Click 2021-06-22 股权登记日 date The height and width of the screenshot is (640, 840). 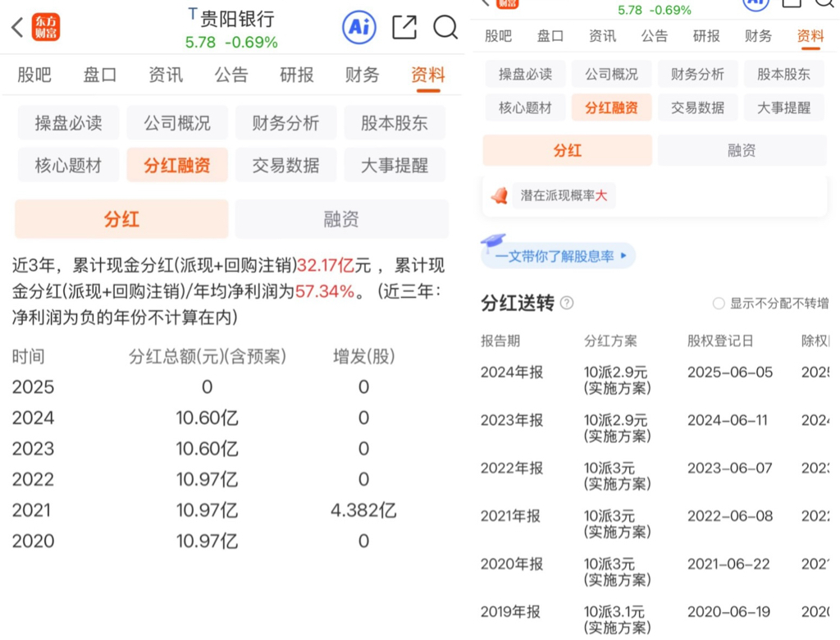(728, 564)
